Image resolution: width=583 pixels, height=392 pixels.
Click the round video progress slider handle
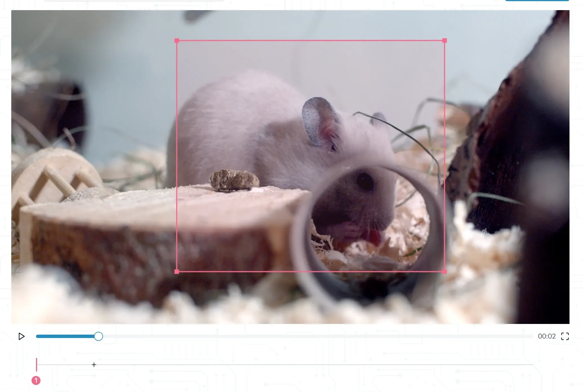click(x=98, y=336)
